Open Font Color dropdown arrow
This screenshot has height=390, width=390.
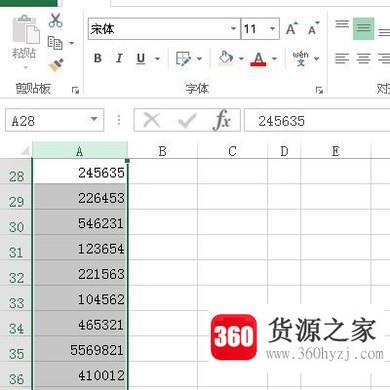[275, 59]
